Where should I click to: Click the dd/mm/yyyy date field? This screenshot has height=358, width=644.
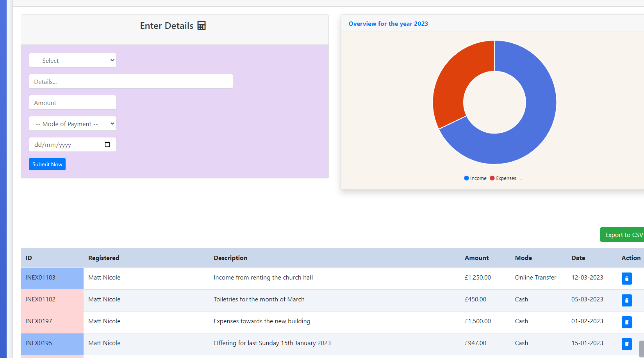tap(62, 144)
